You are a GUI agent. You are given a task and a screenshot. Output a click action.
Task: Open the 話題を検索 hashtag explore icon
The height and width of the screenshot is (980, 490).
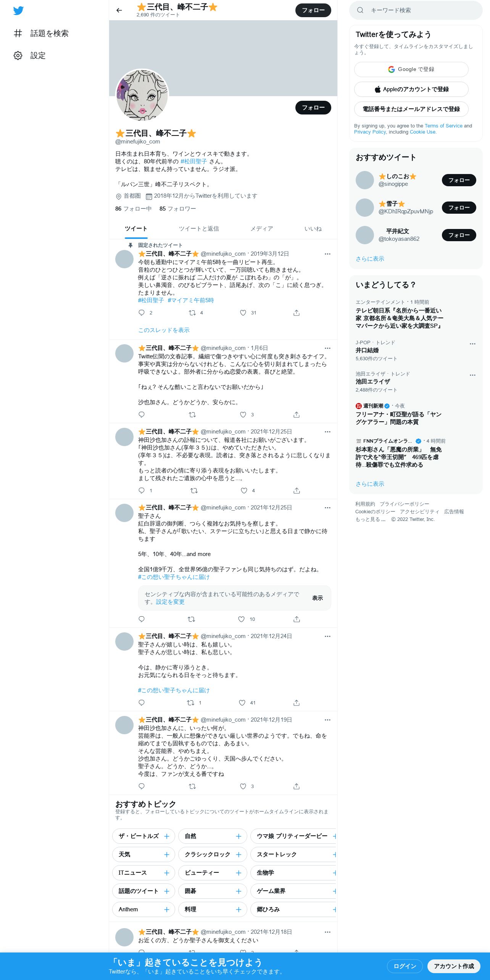point(18,33)
